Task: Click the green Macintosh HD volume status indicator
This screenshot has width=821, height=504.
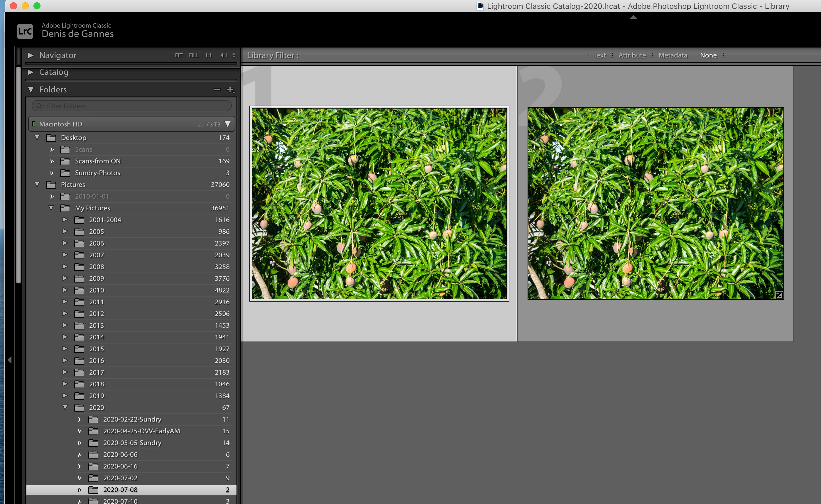Action: 33,124
